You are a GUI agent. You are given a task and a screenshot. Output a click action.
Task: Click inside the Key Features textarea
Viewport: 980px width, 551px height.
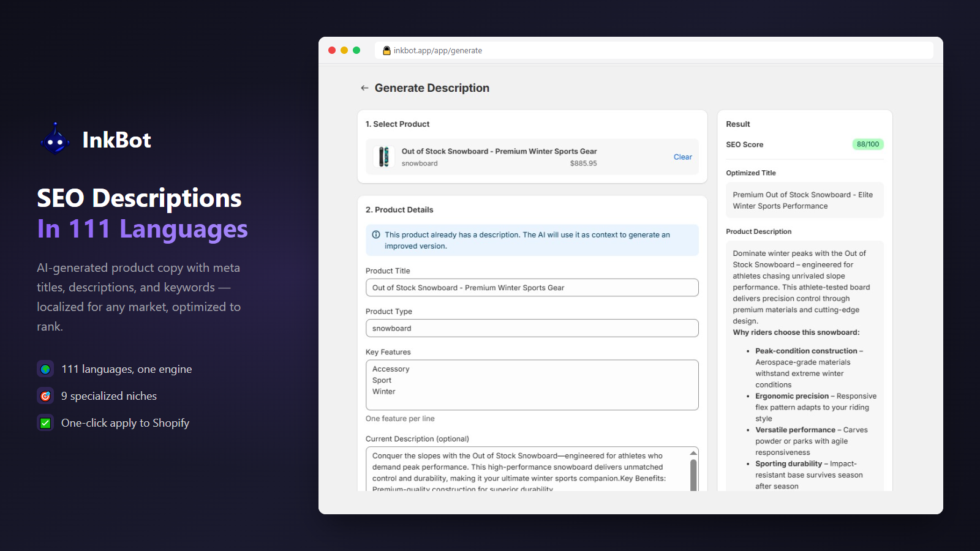point(532,384)
